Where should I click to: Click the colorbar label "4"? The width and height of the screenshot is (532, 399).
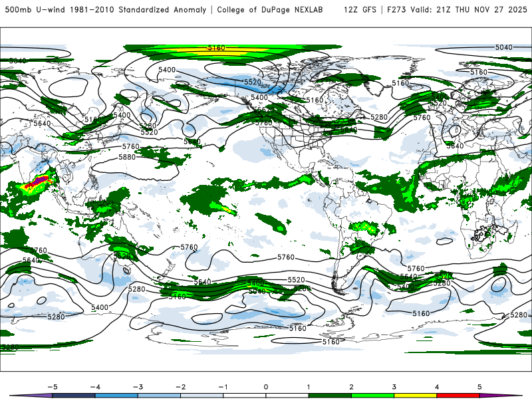point(437,387)
